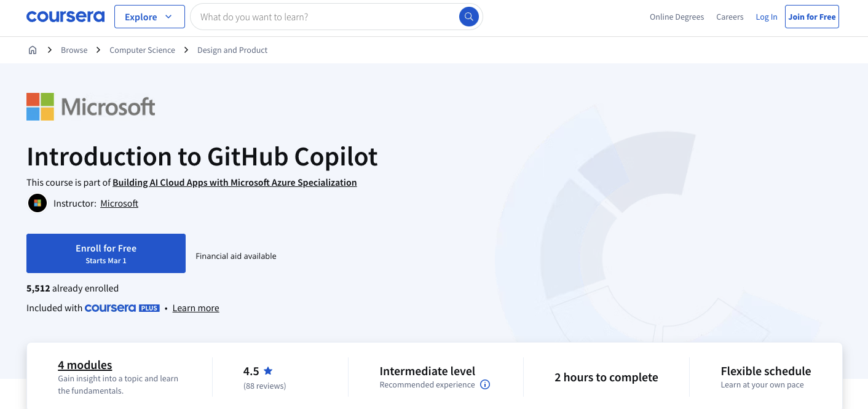
Task: Click the Enroll for Free button
Action: point(106,253)
